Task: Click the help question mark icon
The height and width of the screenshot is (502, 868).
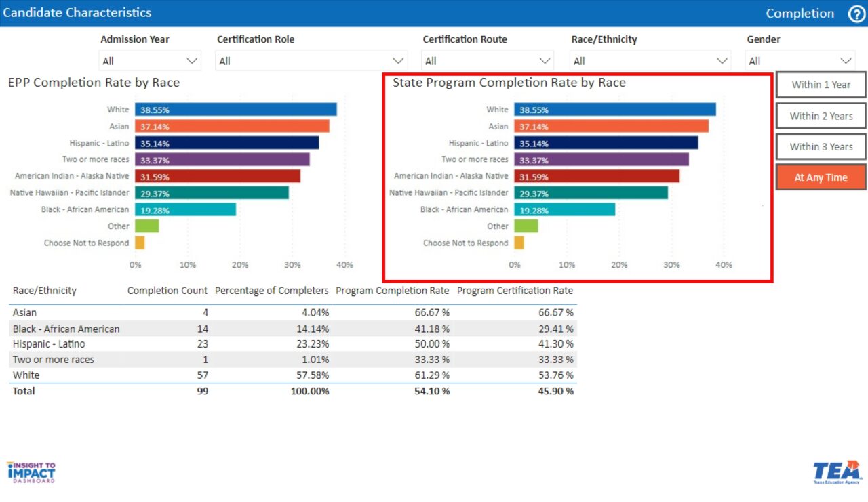Action: [856, 14]
